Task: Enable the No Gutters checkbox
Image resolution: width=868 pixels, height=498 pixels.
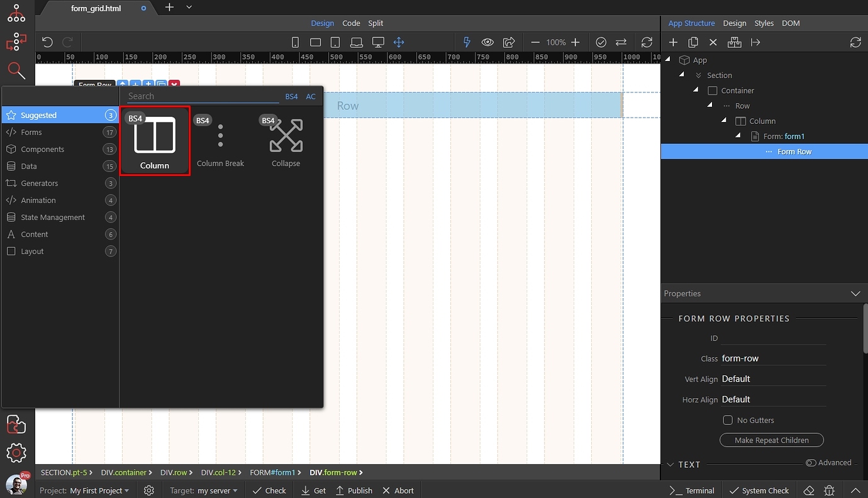Action: [x=728, y=420]
